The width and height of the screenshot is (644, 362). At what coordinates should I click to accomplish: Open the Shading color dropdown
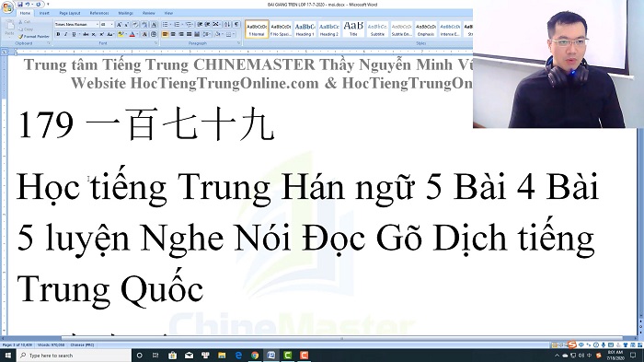(223, 34)
